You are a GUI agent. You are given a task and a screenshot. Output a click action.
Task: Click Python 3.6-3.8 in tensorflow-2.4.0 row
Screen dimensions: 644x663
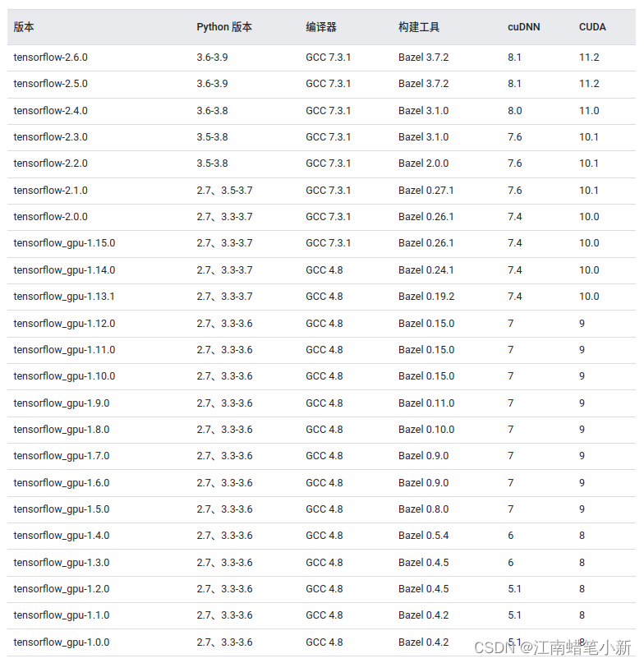point(212,111)
